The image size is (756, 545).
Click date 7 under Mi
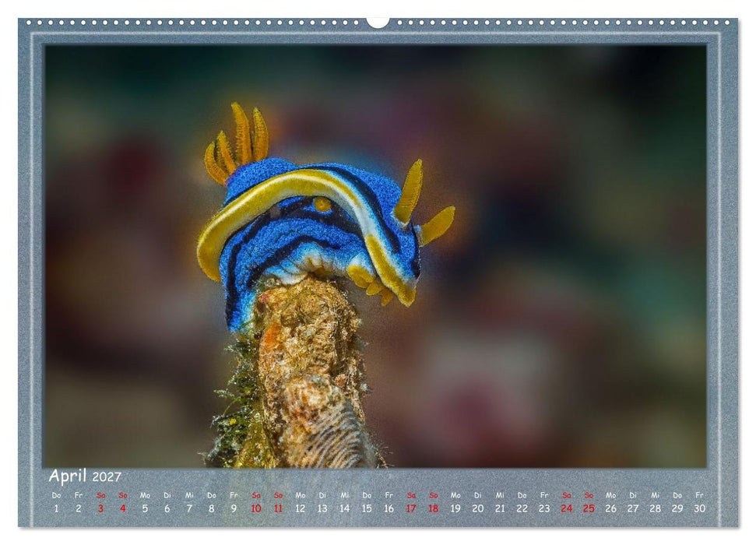click(189, 508)
